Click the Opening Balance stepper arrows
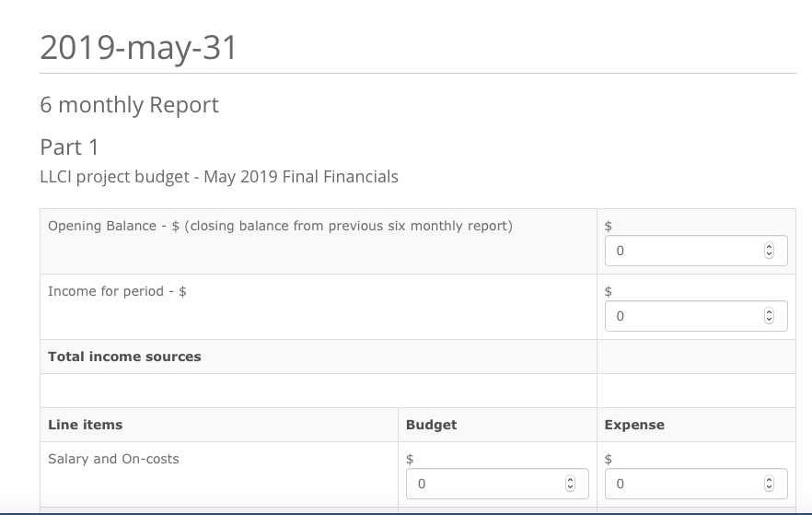Viewport: 812px width, 515px height. (x=770, y=251)
